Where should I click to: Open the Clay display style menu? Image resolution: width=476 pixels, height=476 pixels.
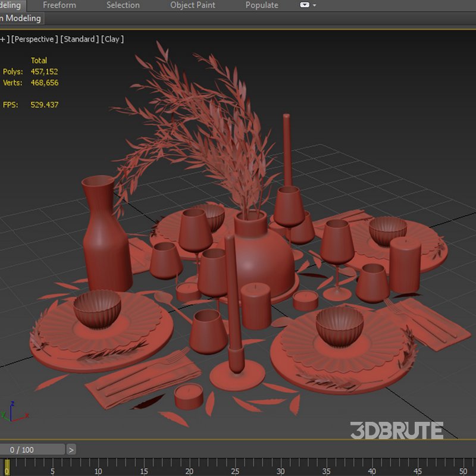112,39
